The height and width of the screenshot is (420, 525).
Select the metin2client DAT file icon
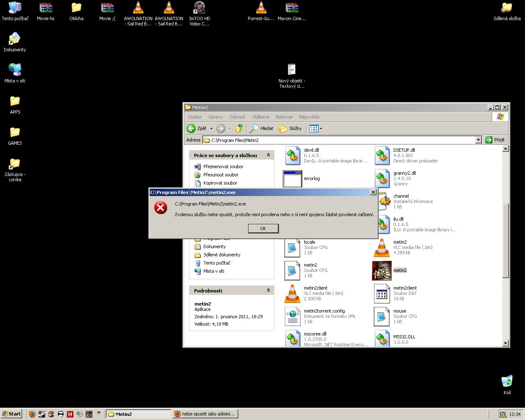click(382, 294)
